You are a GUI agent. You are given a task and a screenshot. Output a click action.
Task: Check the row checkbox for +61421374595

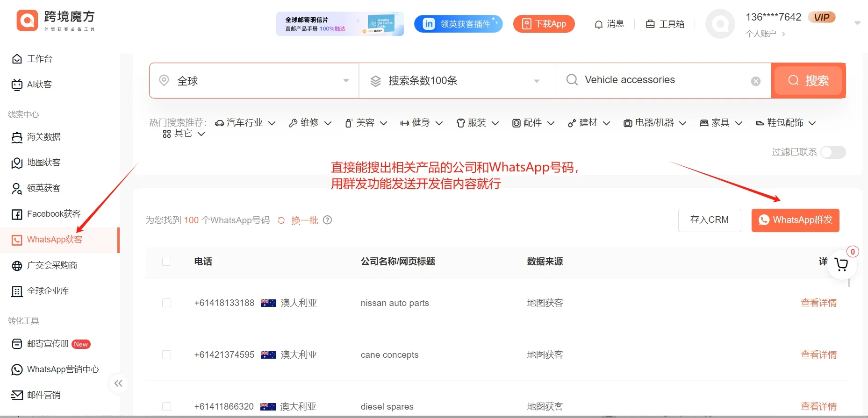[x=166, y=355]
